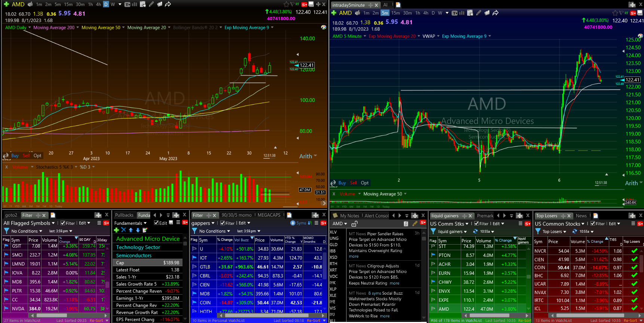Click the add-to-watchlist calendar icon on daily chart
This screenshot has width=644, height=323.
click(x=143, y=4)
